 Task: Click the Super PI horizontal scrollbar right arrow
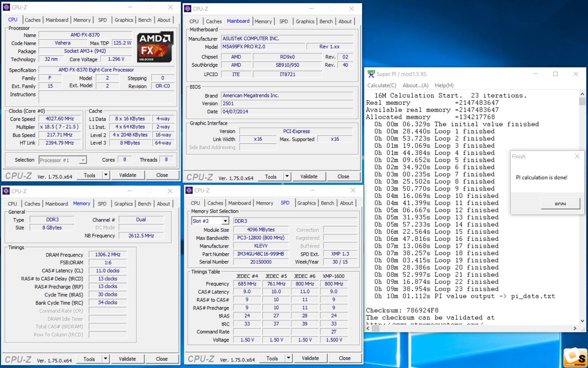pos(575,328)
